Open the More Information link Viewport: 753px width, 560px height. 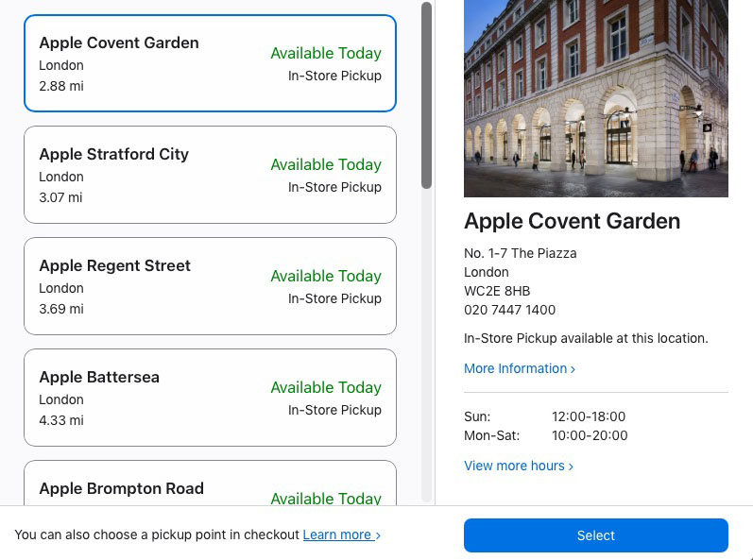(515, 368)
